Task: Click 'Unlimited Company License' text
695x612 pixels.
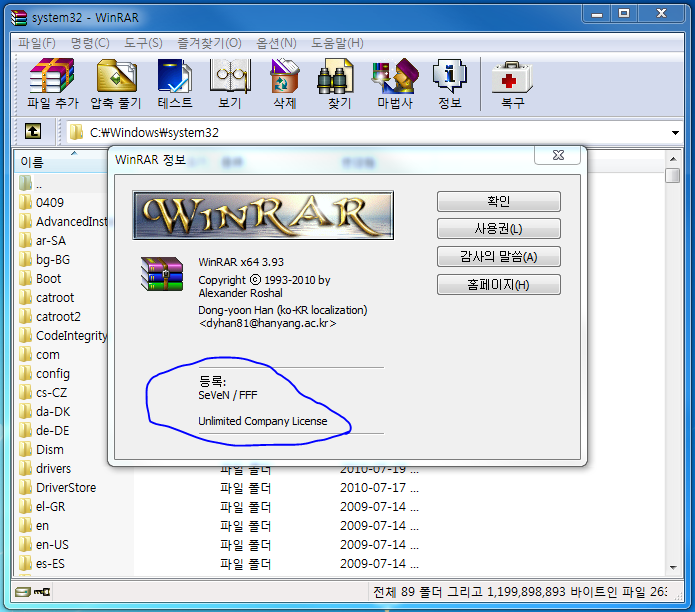Action: pyautogui.click(x=262, y=421)
